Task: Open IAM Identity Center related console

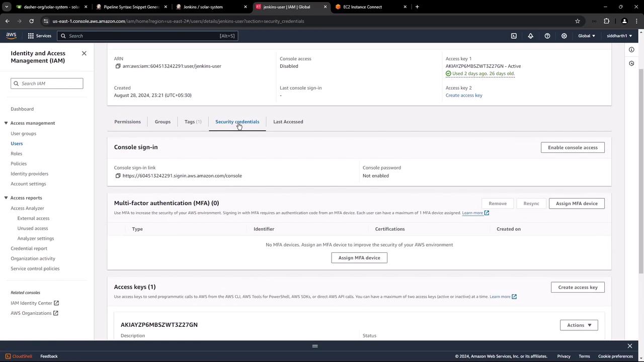Action: (35, 303)
